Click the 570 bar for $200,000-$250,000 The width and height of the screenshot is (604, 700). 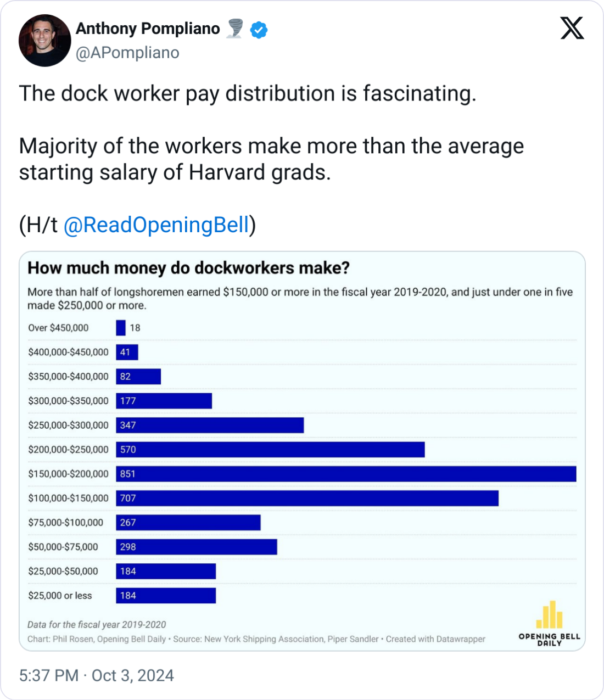pyautogui.click(x=270, y=450)
